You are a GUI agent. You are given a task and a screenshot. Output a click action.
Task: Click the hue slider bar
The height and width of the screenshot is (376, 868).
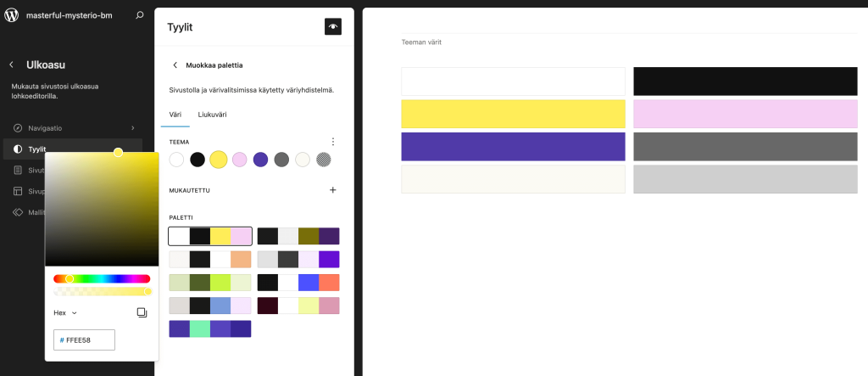(102, 278)
